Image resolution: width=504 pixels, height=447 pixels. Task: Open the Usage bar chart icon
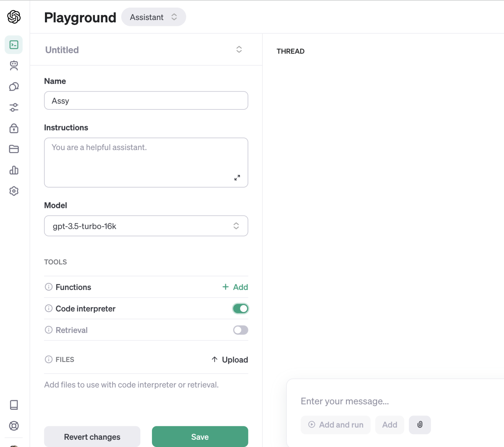coord(14,170)
